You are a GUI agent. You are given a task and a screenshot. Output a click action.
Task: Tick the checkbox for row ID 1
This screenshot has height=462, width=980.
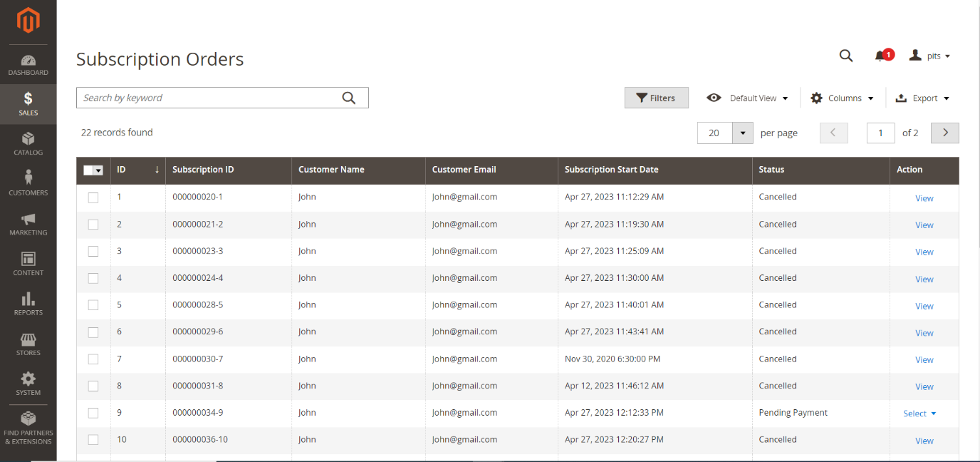(93, 197)
